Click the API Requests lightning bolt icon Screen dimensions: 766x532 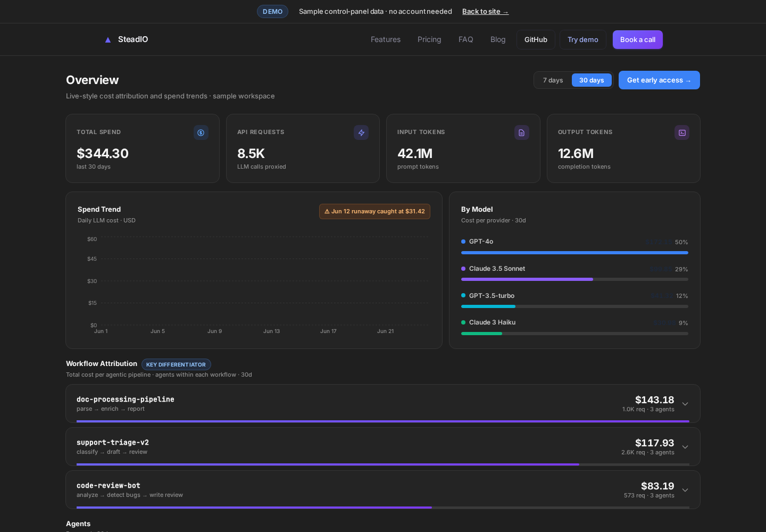tap(361, 132)
